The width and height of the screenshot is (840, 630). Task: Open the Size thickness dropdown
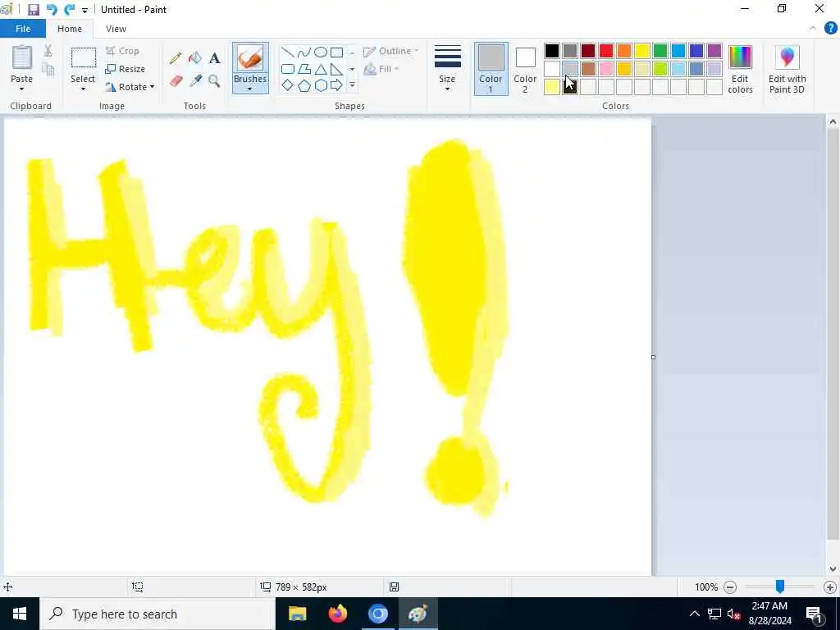point(447,69)
